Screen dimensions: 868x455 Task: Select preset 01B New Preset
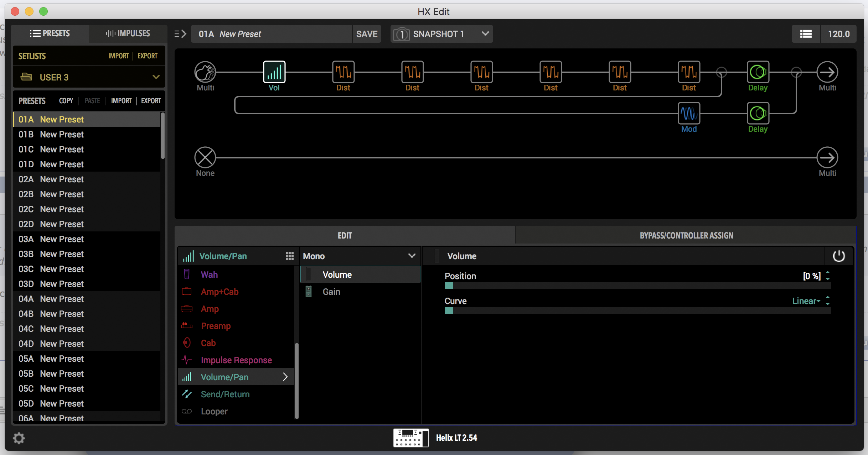coord(87,134)
